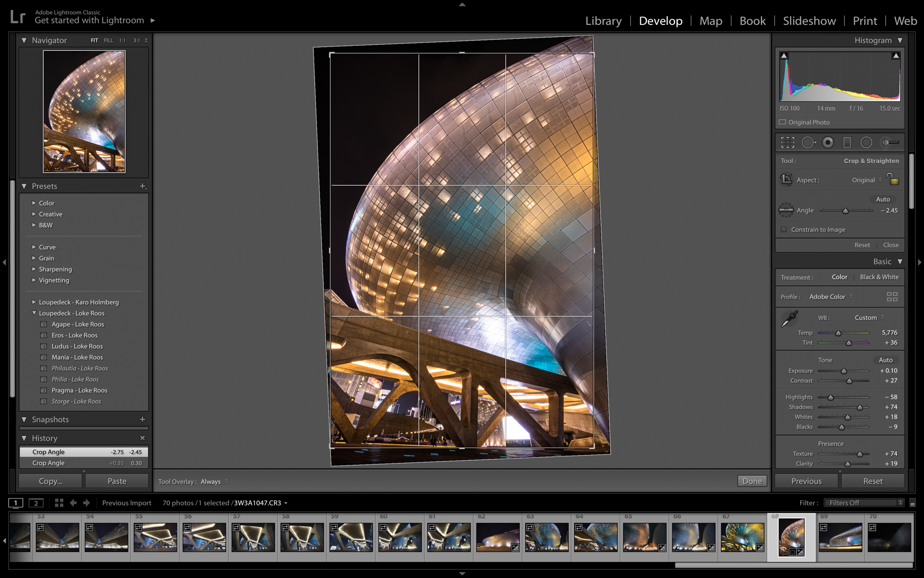Adjust the Exposure slider handle
Screen dimensions: 924x578
click(x=844, y=371)
